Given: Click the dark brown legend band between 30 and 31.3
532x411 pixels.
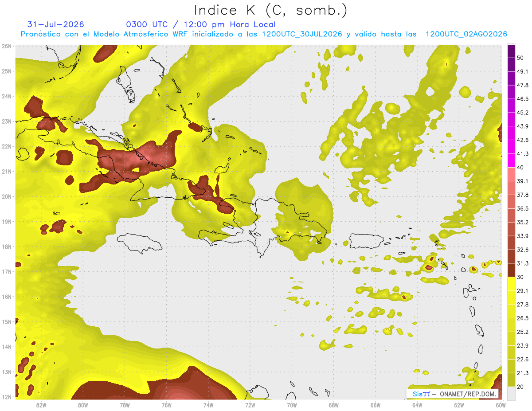Looking at the screenshot, I should [511, 270].
